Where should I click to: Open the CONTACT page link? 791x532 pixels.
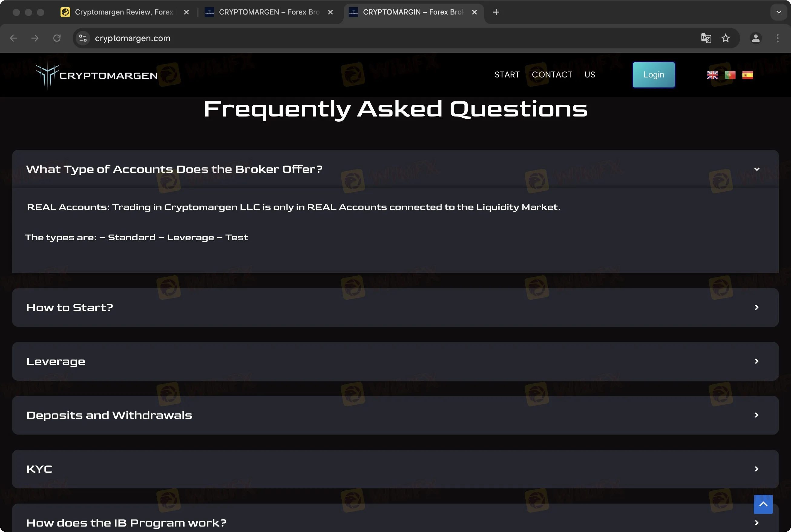552,75
